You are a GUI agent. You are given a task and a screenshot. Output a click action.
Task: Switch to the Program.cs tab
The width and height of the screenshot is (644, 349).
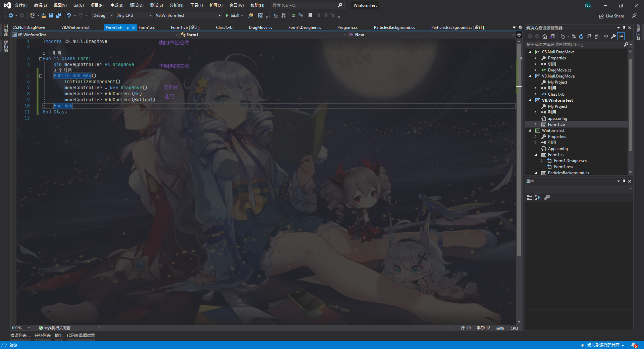pos(347,28)
